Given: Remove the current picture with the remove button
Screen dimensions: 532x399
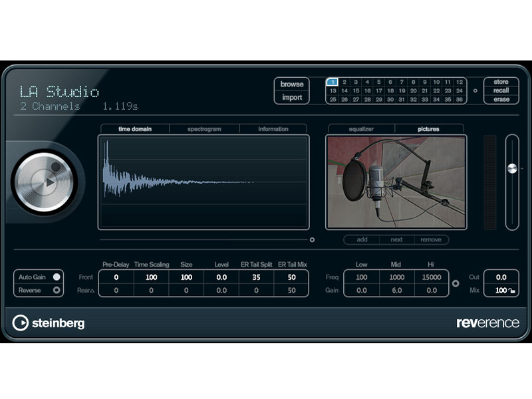Looking at the screenshot, I should pyautogui.click(x=432, y=239).
